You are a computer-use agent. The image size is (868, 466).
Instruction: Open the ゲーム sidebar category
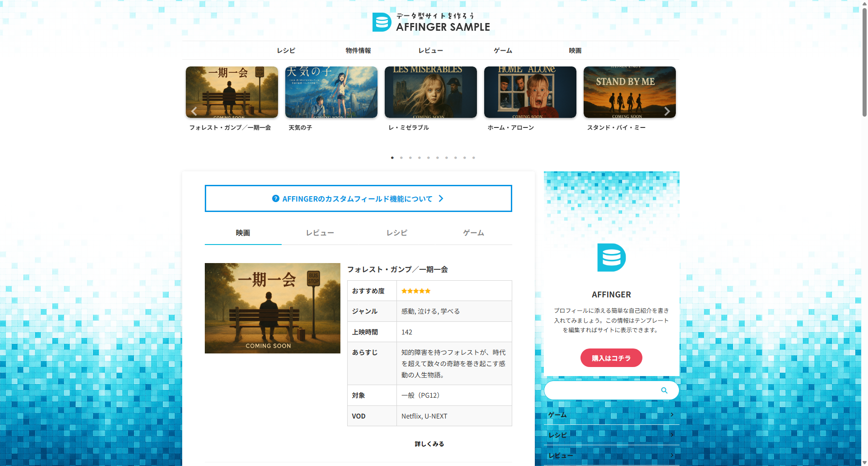[x=612, y=415]
